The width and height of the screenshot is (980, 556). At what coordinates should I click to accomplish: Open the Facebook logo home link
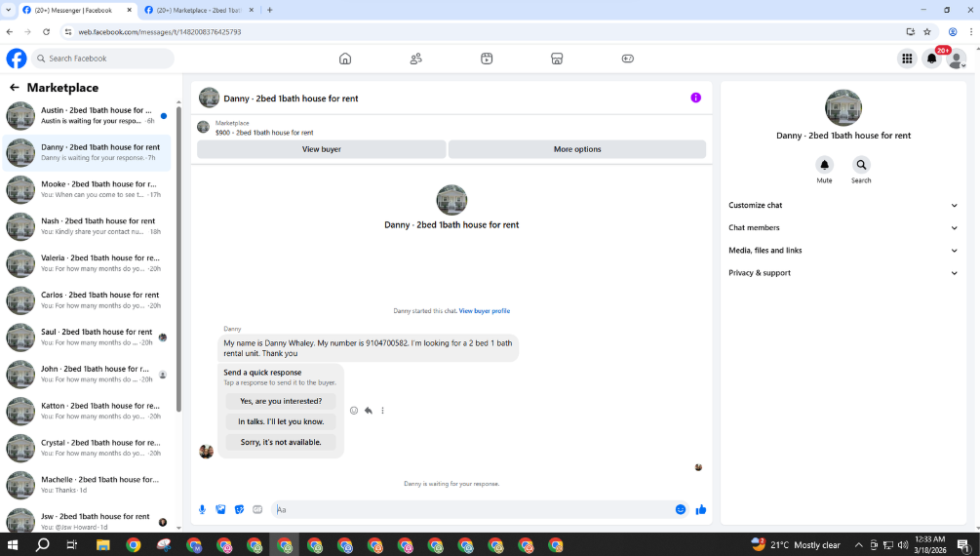click(17, 59)
